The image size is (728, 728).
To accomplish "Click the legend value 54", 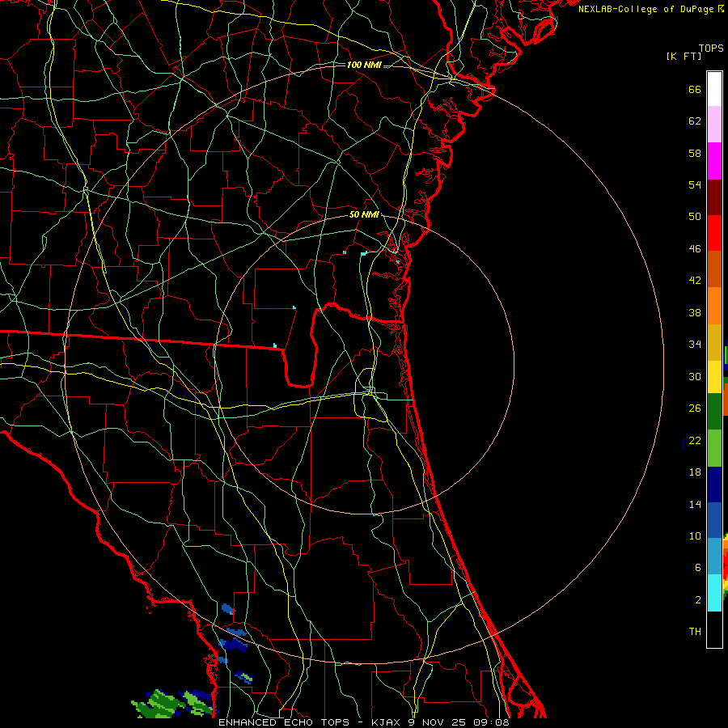I will [695, 184].
